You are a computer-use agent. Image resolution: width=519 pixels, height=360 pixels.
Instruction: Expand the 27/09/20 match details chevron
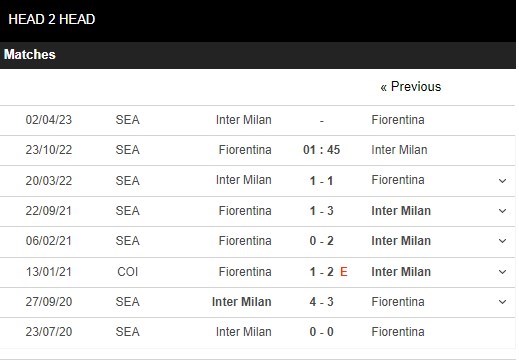[502, 302]
